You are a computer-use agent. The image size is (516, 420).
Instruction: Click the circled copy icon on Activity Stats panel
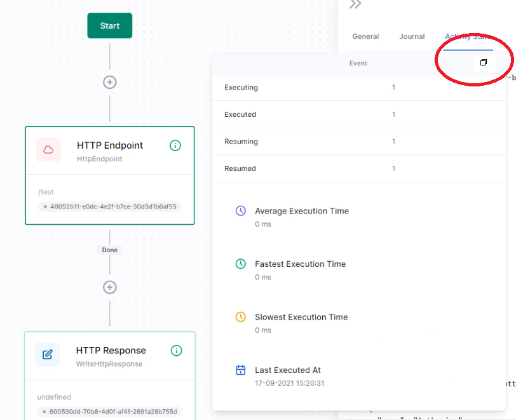[484, 62]
